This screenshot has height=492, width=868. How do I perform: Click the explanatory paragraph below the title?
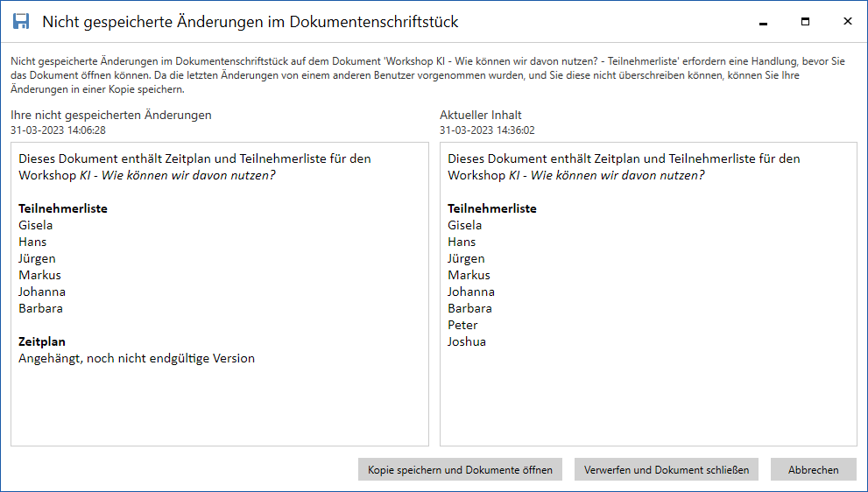(428, 75)
